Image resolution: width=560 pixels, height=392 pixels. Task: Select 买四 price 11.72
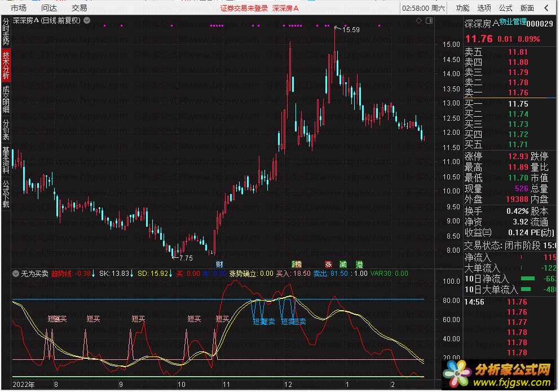coord(518,134)
